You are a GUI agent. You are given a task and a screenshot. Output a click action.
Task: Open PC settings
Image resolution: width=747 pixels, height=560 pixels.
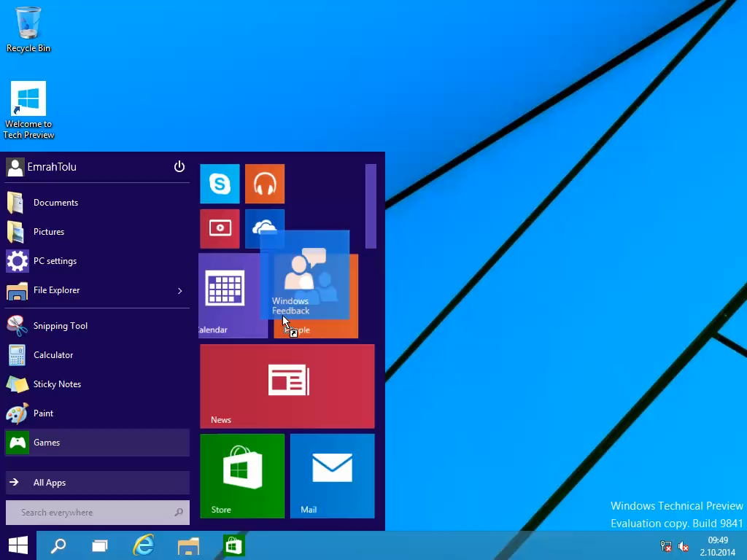pyautogui.click(x=97, y=261)
